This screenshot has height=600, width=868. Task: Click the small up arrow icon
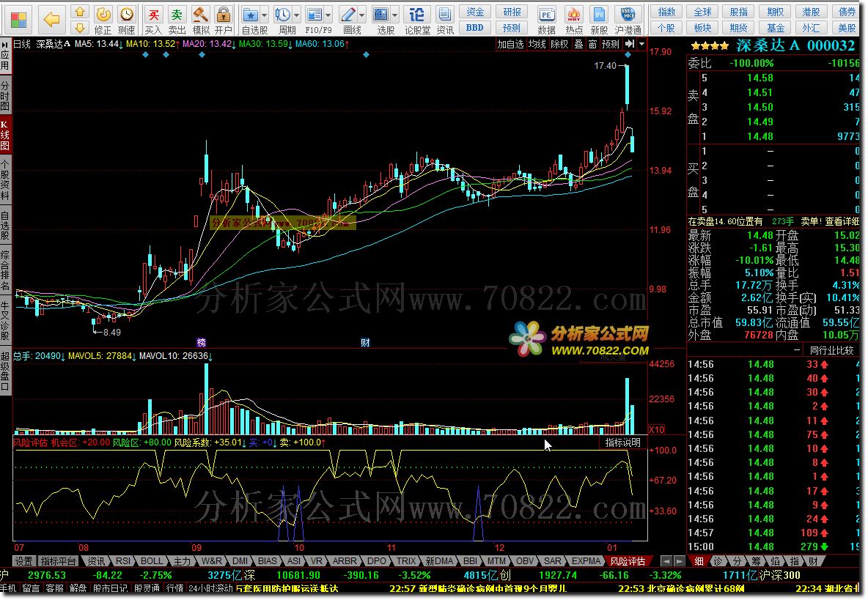[x=80, y=12]
